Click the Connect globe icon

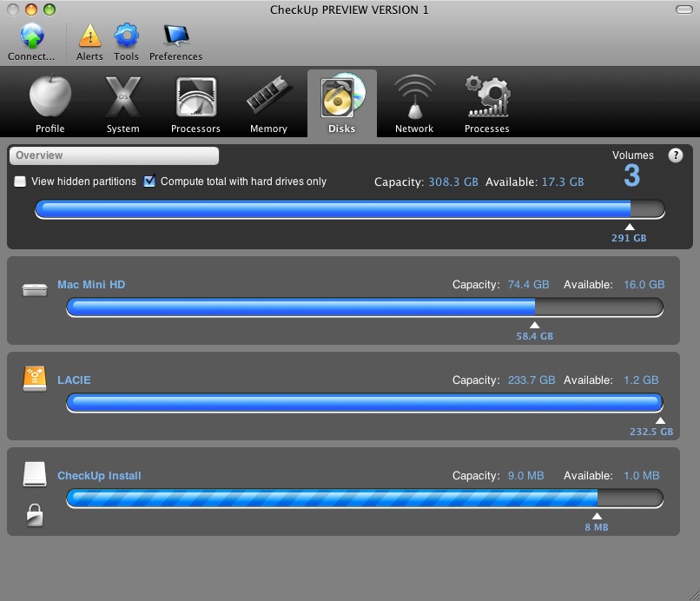coord(31,36)
